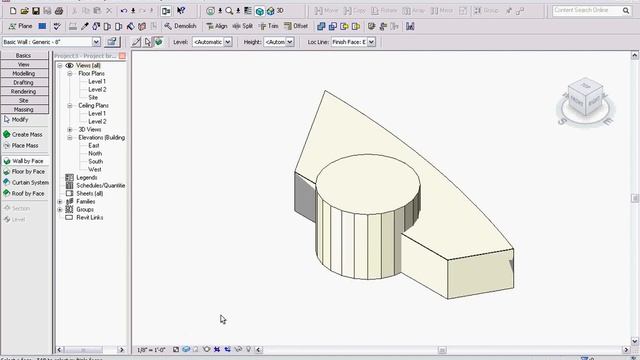Select Sheets (all) in project browser
The width and height of the screenshot is (640, 360).
click(89, 193)
